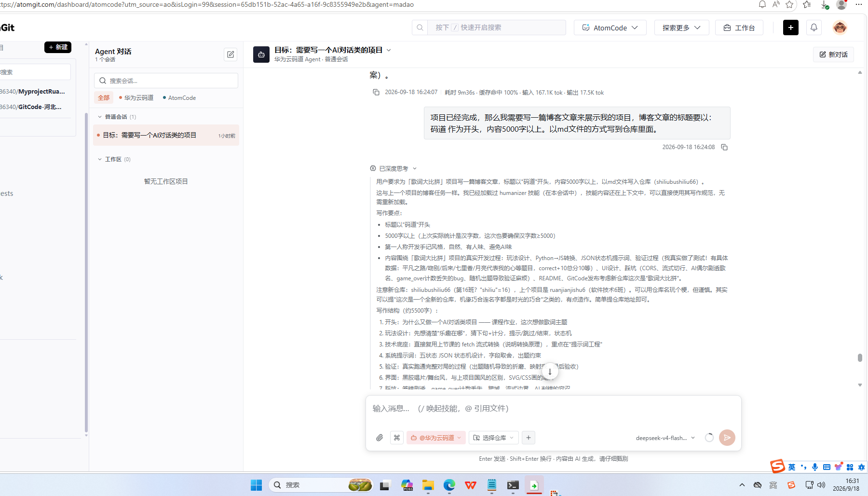Open the deepseek-v4-flash model dropdown
Image resolution: width=868 pixels, height=496 pixels.
pyautogui.click(x=665, y=438)
